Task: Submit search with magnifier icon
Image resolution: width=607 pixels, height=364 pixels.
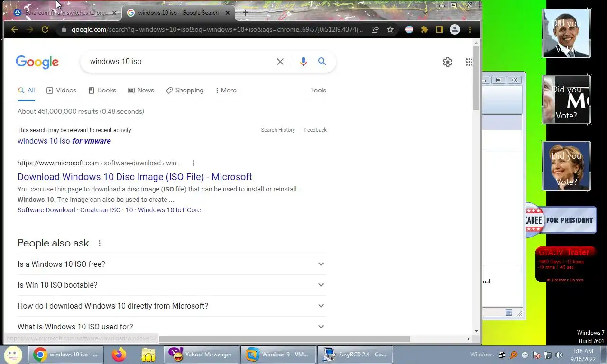Action: click(x=322, y=62)
